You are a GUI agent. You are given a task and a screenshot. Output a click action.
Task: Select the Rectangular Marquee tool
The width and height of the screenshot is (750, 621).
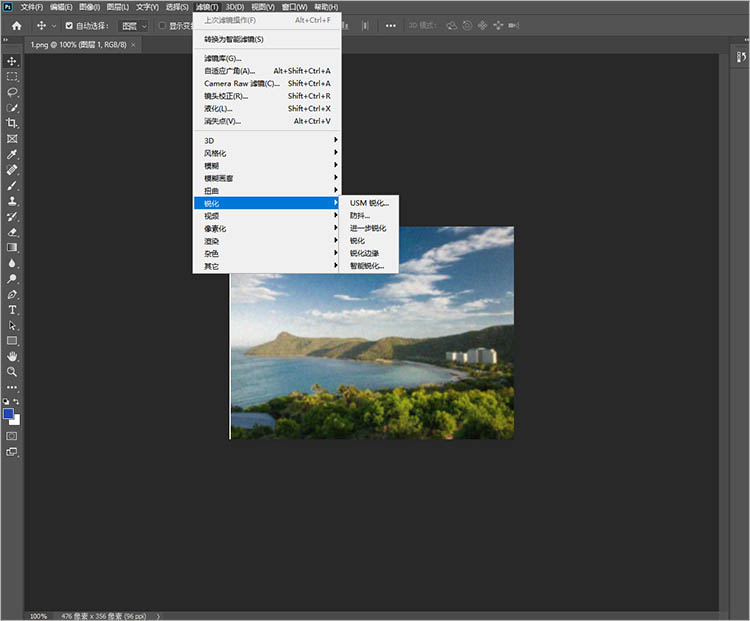pos(12,77)
